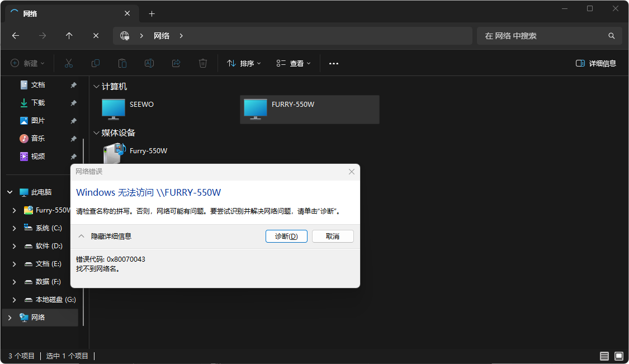
Task: Expand the 系统 (C:) drive node
Action: click(15, 228)
